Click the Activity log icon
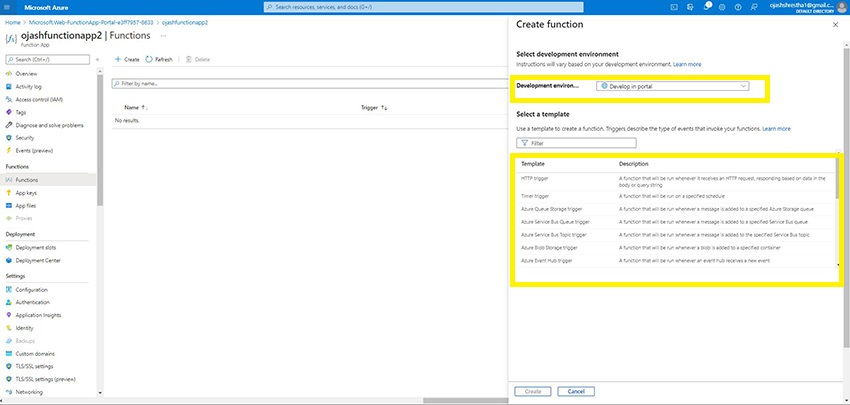This screenshot has width=850, height=405. 9,87
